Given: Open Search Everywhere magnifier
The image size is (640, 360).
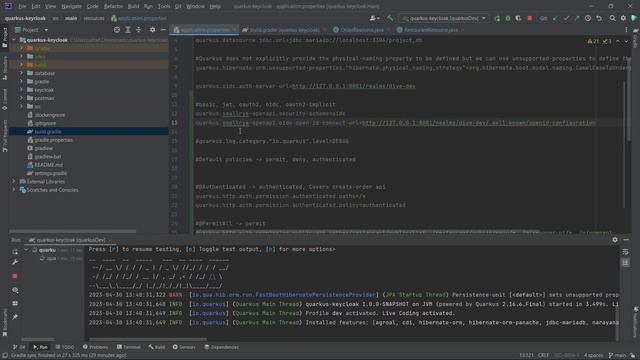Looking at the screenshot, I should coord(612,18).
